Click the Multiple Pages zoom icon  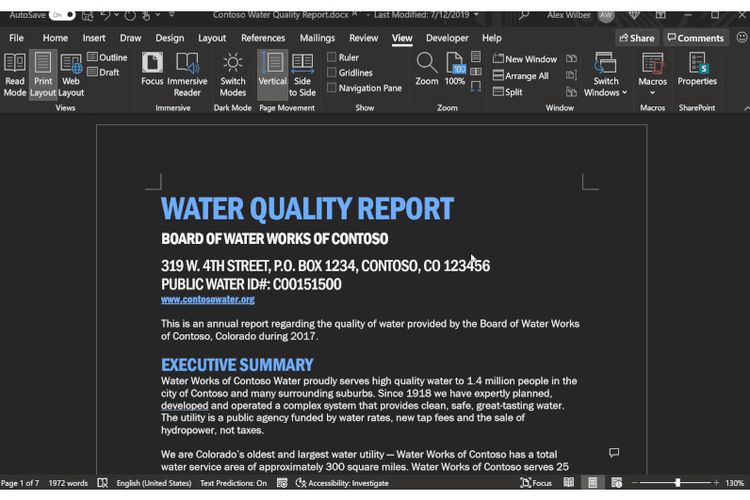(x=476, y=71)
